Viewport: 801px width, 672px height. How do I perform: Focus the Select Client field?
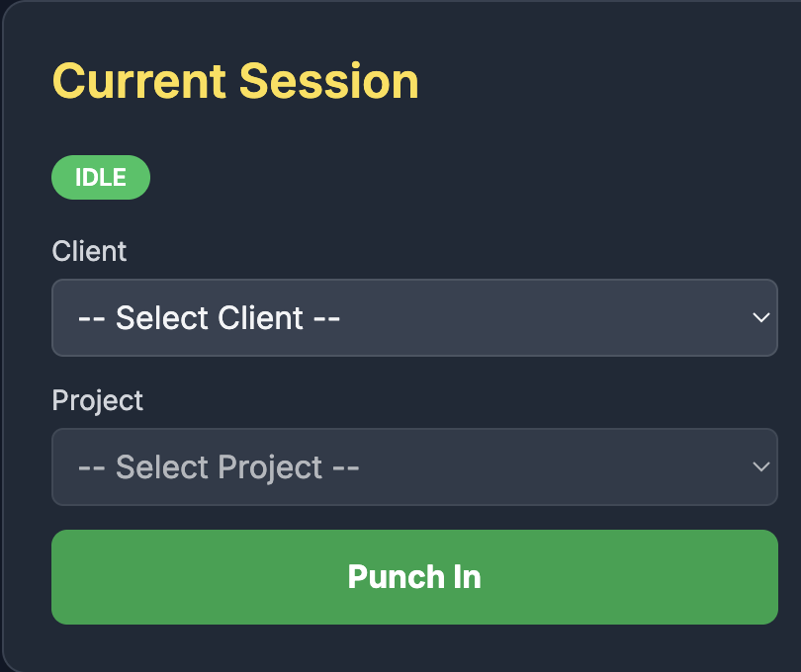click(414, 317)
